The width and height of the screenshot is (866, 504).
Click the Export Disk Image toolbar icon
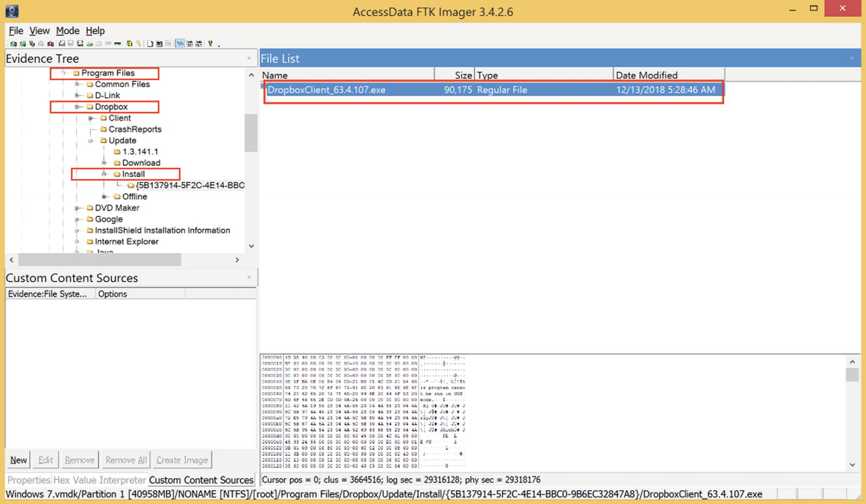71,44
